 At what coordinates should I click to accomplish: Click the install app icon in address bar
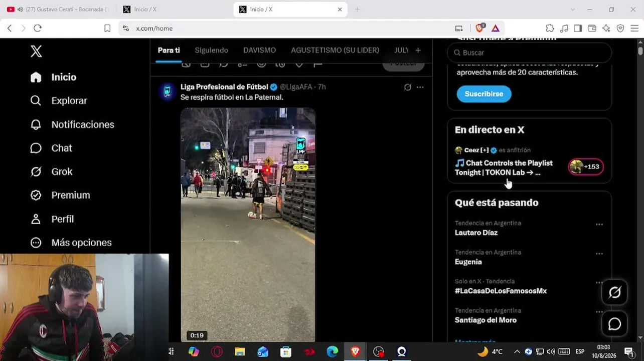pos(459,29)
